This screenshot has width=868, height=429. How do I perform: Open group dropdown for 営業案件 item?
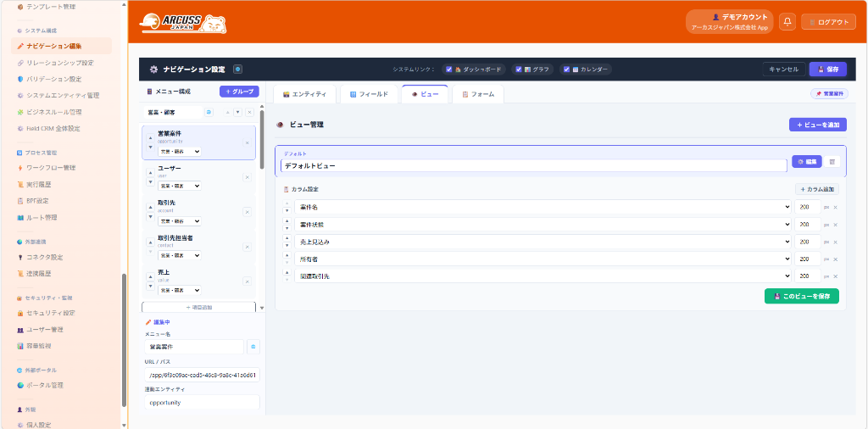[x=180, y=151]
